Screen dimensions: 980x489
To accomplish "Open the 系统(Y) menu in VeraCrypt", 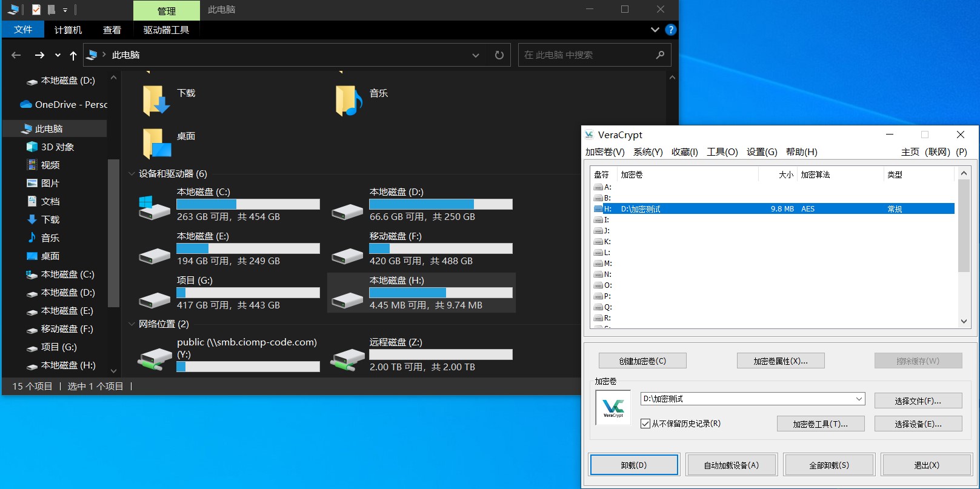I will point(648,152).
